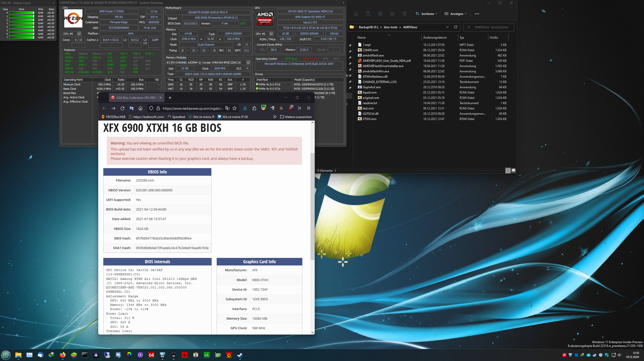
Task: Switch Explorer to large thumbnails view
Action: coord(513,171)
